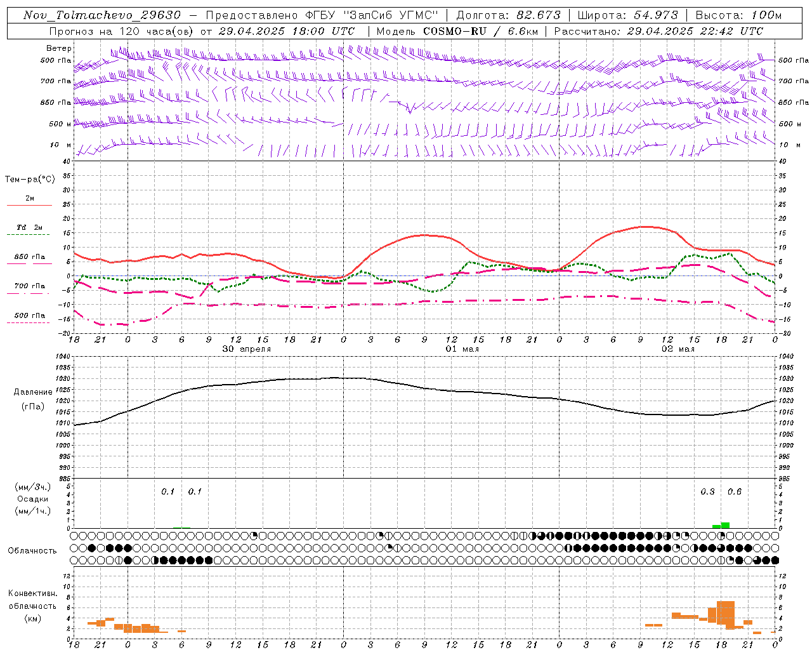
Task: Click the Высота: 100м value
Action: [738, 15]
